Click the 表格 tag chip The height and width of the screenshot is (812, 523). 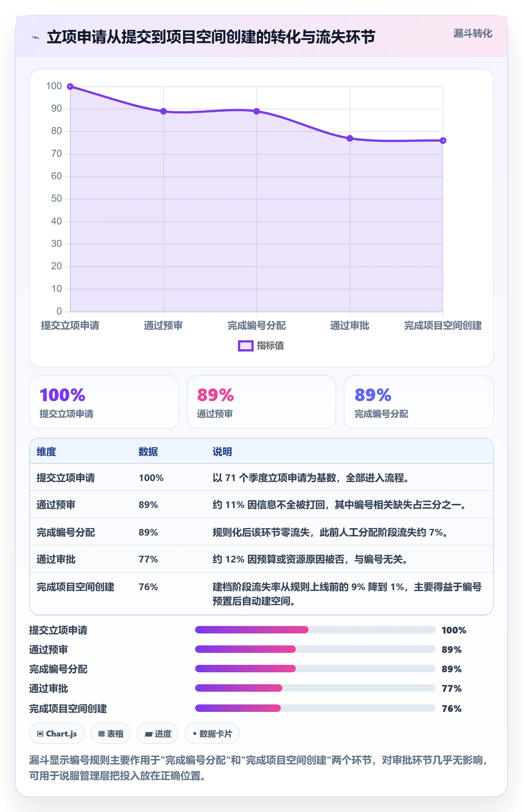tap(111, 734)
